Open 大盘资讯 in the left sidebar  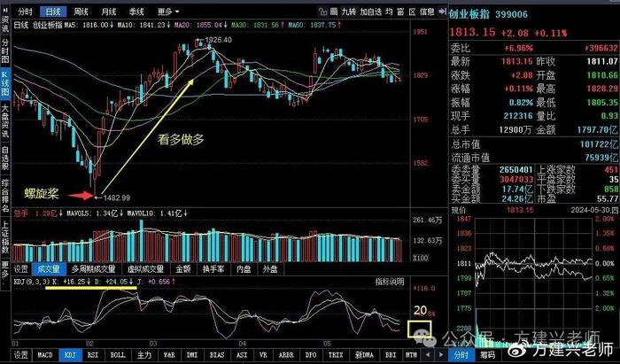click(5, 121)
